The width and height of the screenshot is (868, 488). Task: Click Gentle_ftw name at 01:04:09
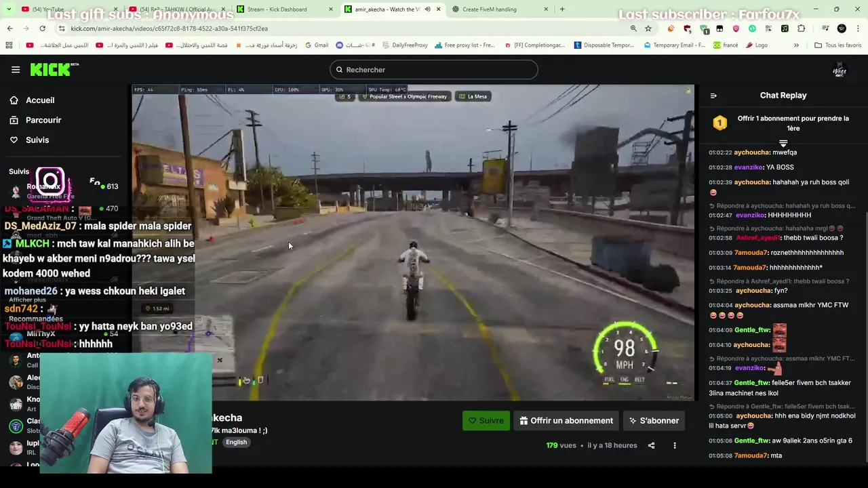(752, 330)
